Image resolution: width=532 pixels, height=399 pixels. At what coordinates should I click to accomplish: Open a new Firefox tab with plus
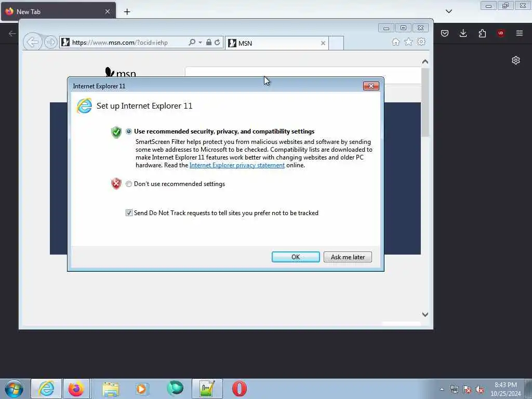point(127,12)
